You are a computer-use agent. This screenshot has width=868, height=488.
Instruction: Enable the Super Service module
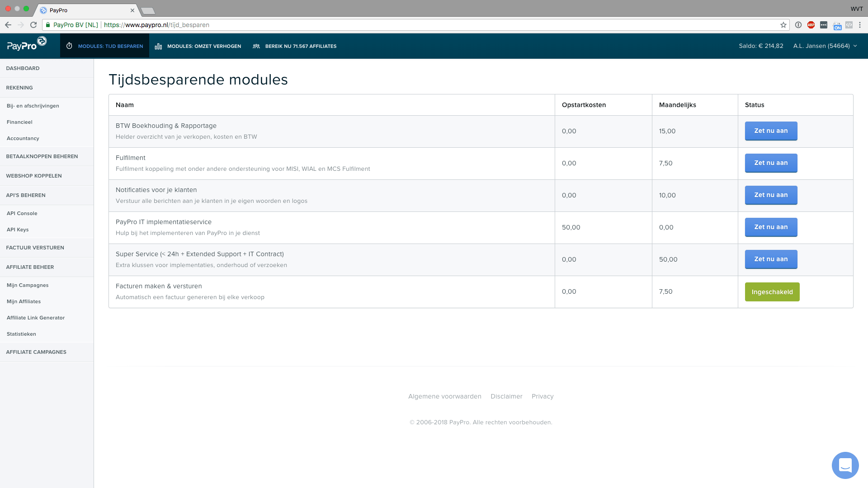click(x=771, y=259)
